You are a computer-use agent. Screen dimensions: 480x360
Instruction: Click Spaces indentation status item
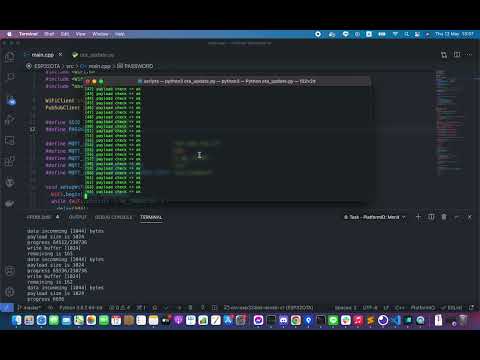[345, 308]
